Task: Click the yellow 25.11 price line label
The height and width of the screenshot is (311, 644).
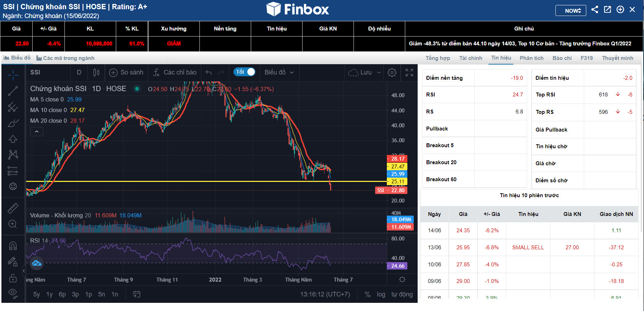Action: coord(397,182)
